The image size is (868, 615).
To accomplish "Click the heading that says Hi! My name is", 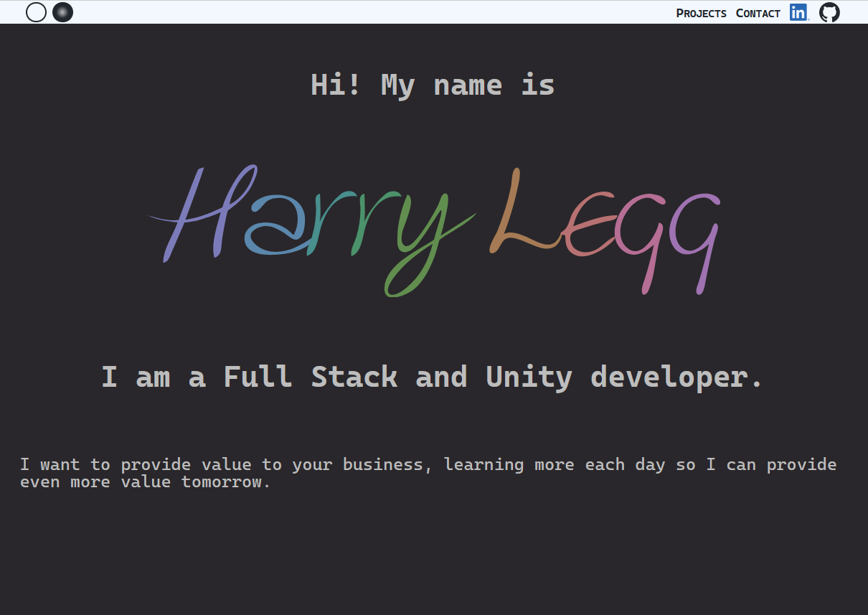I will pos(433,84).
